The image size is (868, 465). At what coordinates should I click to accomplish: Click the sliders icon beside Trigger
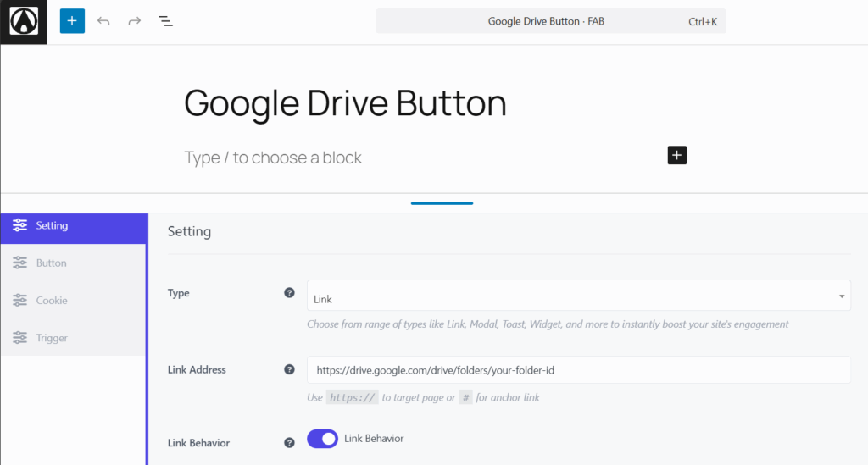point(20,338)
